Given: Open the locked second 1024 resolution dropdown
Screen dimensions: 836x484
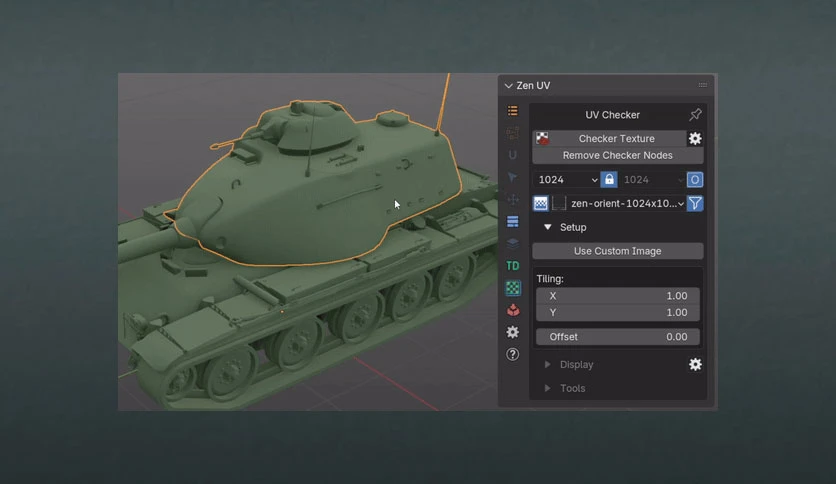Looking at the screenshot, I should (652, 180).
